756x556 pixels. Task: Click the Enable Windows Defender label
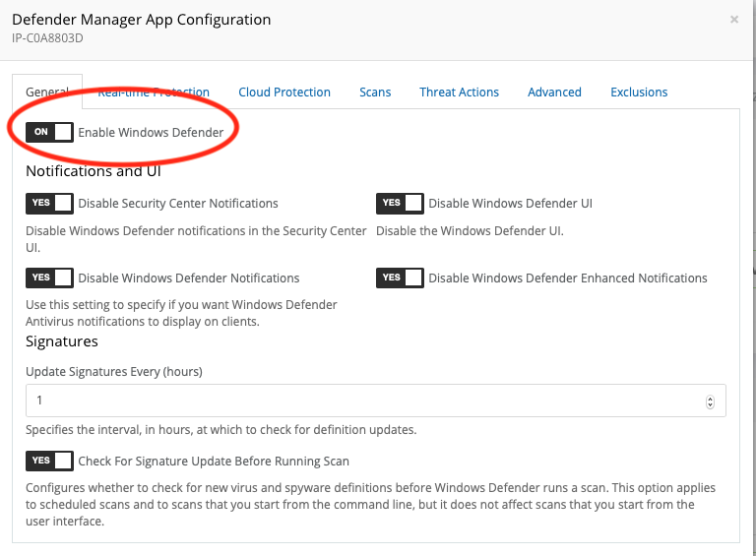(151, 133)
